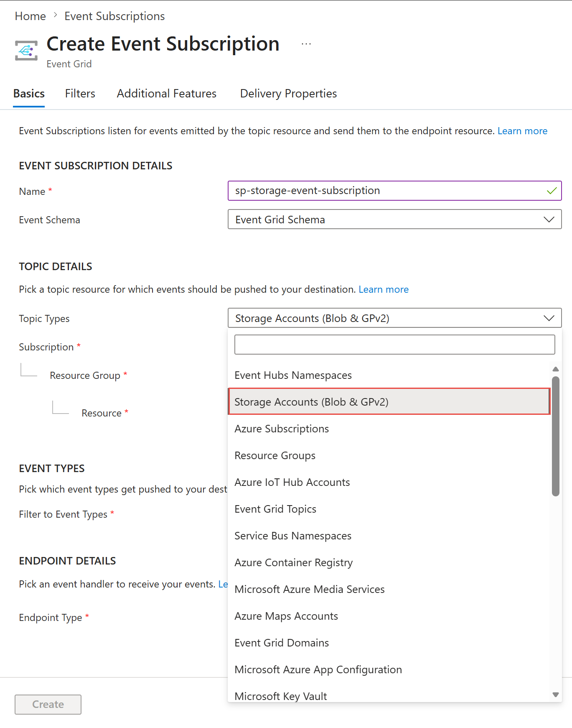Screen dimensions: 572x728
Task: Open the ellipsis more options menu
Action: pos(306,44)
